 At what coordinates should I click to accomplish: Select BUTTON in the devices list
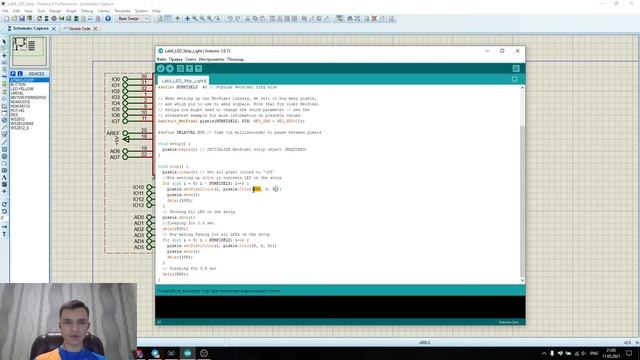(18, 84)
